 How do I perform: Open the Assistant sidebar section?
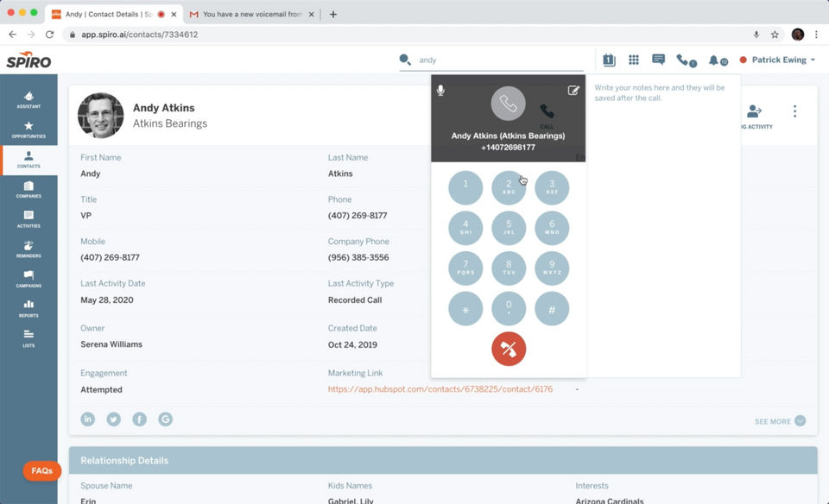point(28,98)
